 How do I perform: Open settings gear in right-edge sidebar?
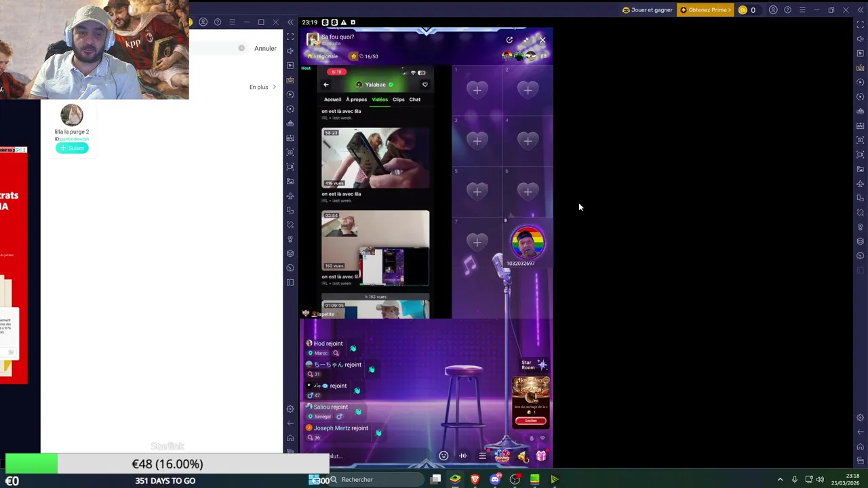[861, 418]
